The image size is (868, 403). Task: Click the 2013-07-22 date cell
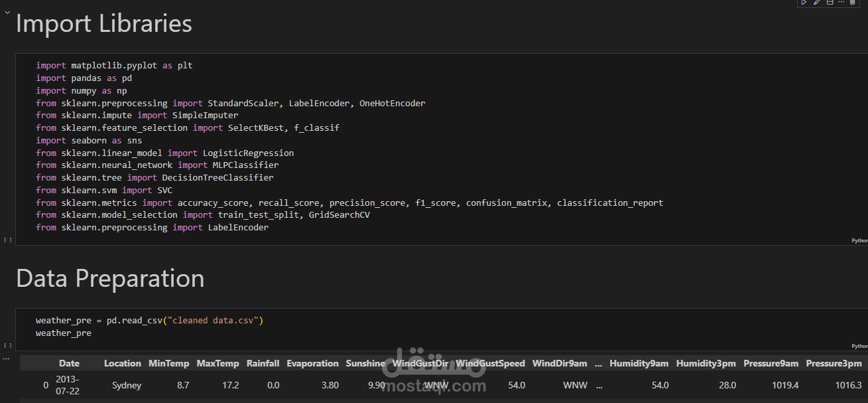tap(69, 384)
